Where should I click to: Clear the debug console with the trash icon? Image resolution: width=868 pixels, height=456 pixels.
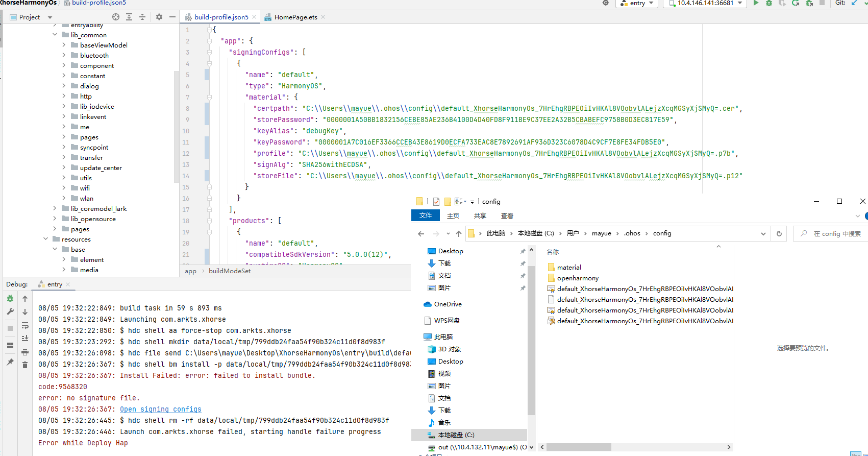click(25, 365)
